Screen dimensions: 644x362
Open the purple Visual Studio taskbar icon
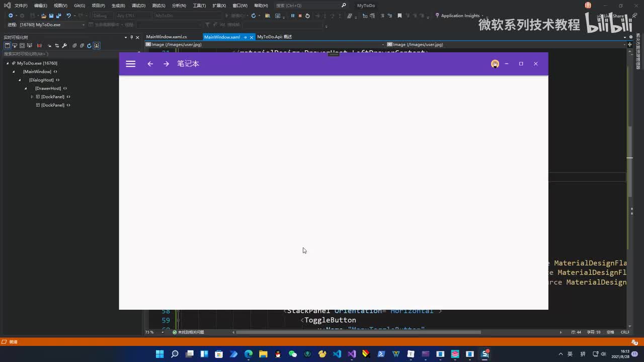[x=352, y=354]
